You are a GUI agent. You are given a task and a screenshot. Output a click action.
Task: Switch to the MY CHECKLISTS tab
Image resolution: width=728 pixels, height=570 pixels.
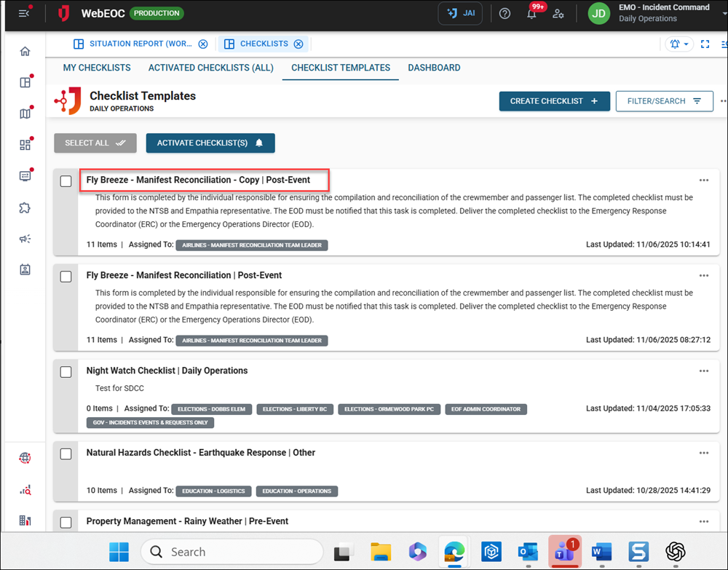[97, 68]
